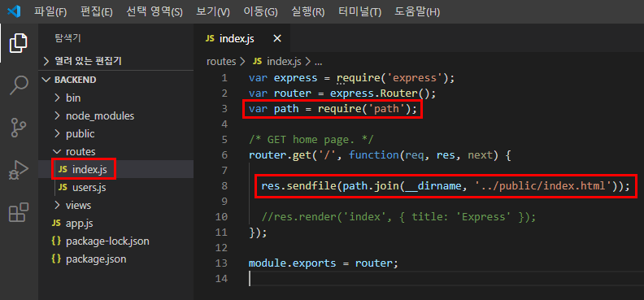Click the commented res.render line
This screenshot has height=300, width=644.
tap(398, 217)
